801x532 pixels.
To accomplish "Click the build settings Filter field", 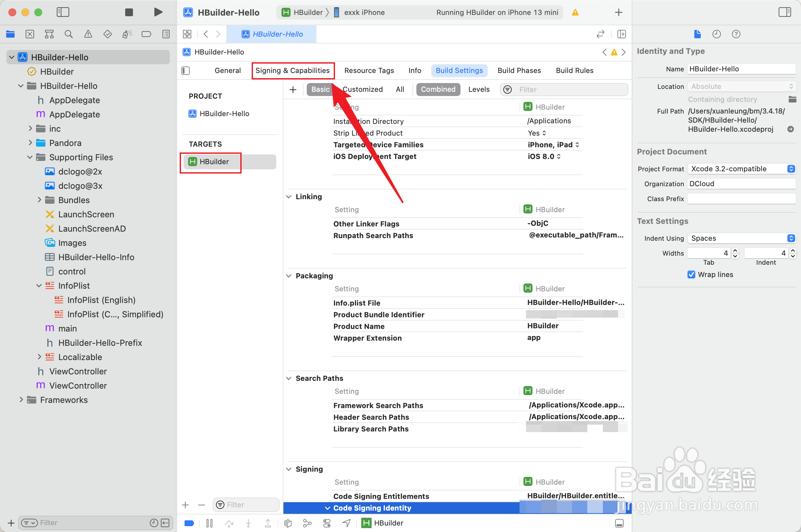I will tap(564, 90).
